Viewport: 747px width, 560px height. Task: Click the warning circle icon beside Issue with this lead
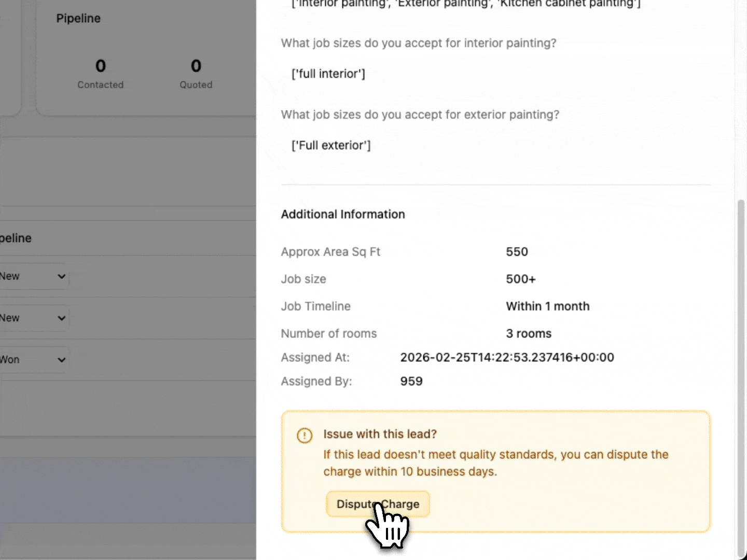click(x=304, y=436)
